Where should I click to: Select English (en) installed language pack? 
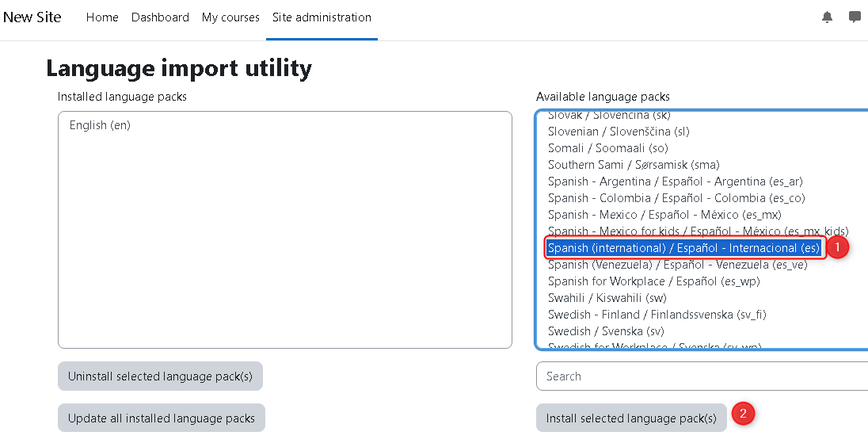[100, 125]
